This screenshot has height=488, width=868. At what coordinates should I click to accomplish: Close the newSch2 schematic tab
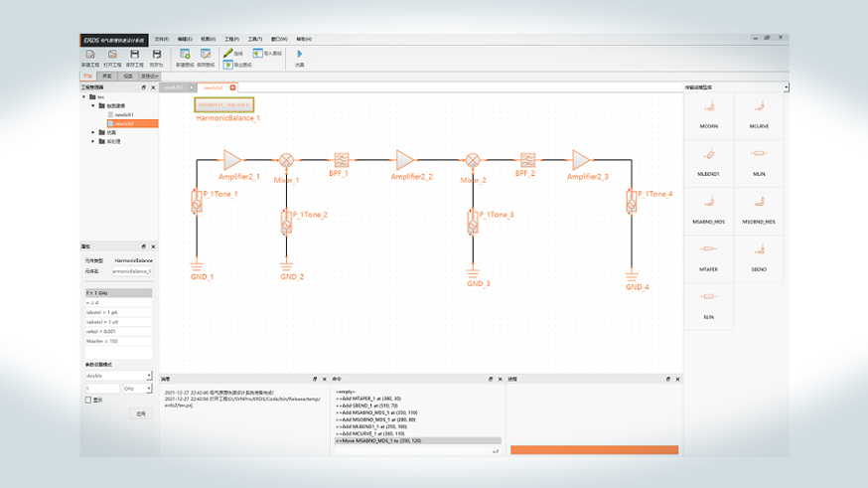click(230, 87)
